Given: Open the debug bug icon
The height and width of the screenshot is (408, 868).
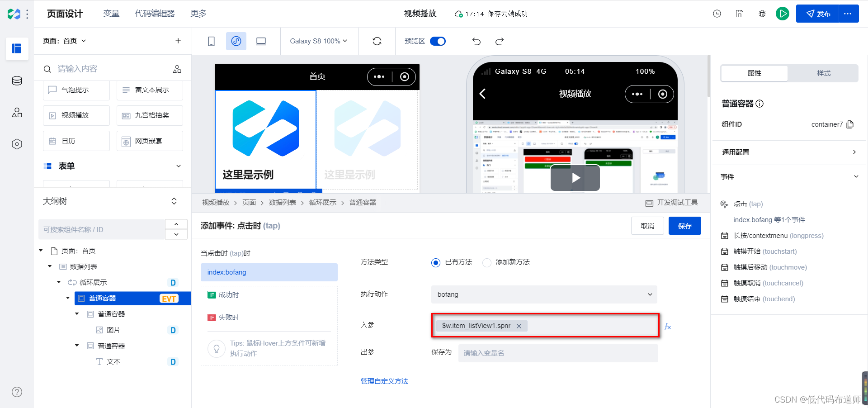Looking at the screenshot, I should pos(762,14).
